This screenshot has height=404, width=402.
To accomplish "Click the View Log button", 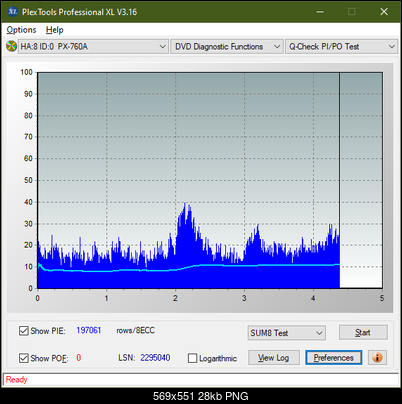I will pos(274,358).
